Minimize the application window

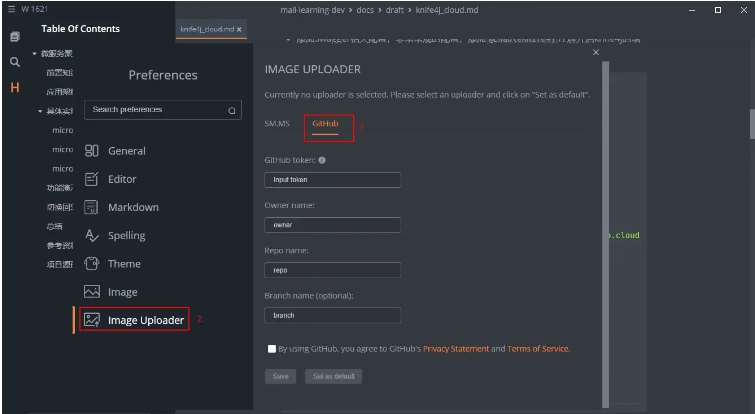point(692,10)
